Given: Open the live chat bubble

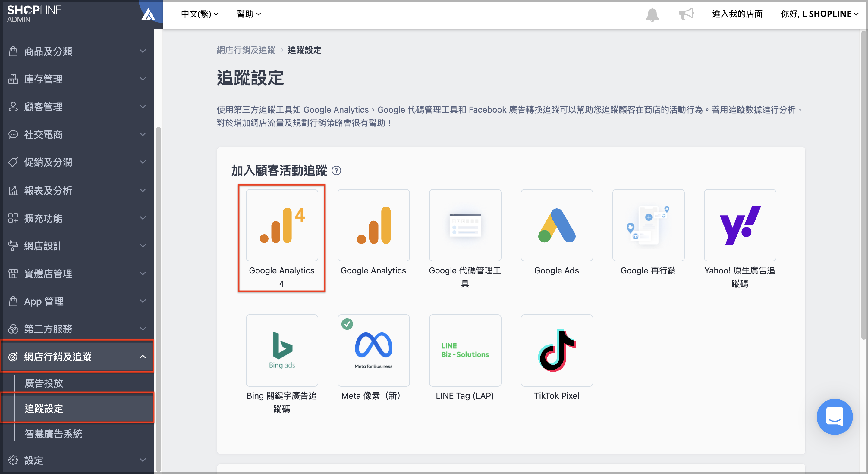Looking at the screenshot, I should [834, 416].
